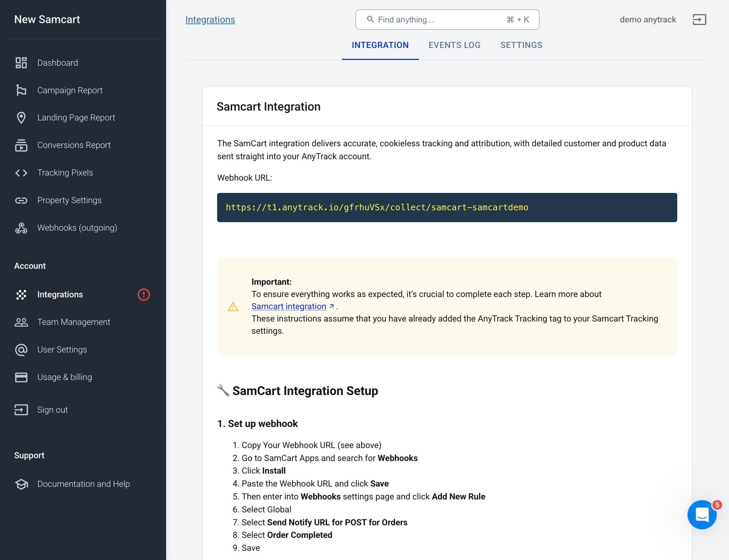The image size is (729, 560).
Task: Open the Samcart integration help link
Action: click(x=289, y=306)
